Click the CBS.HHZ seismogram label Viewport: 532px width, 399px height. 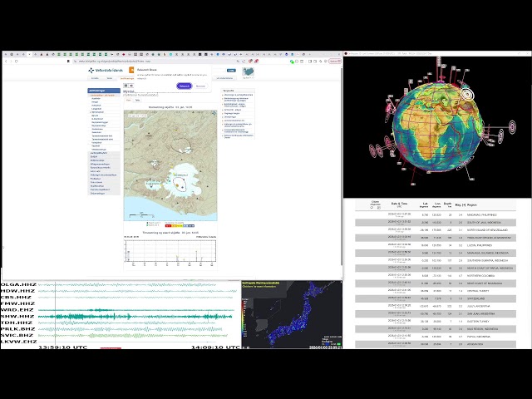coord(17,298)
